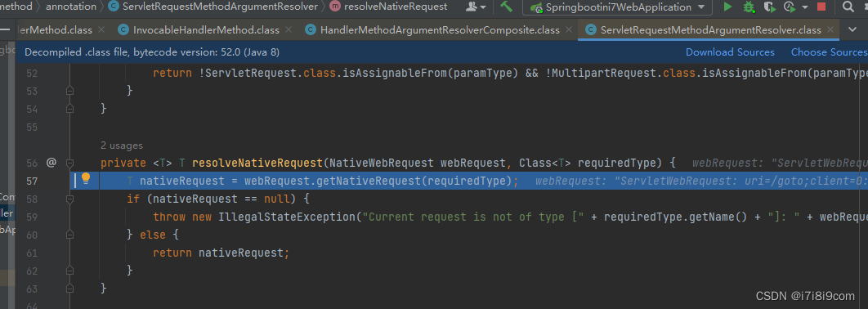The width and height of the screenshot is (868, 309).
Task: Click line number 59 in gutter
Action: 32,217
